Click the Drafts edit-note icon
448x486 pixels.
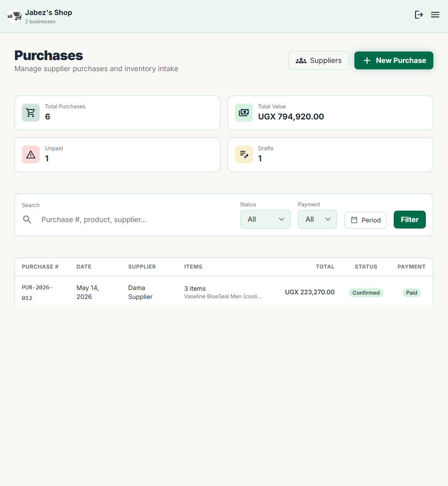pos(244,154)
